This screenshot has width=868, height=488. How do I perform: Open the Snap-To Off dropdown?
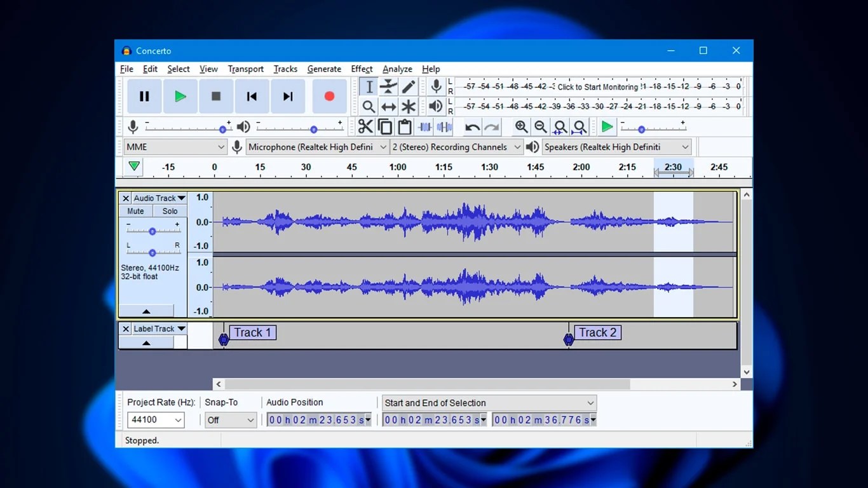click(231, 420)
